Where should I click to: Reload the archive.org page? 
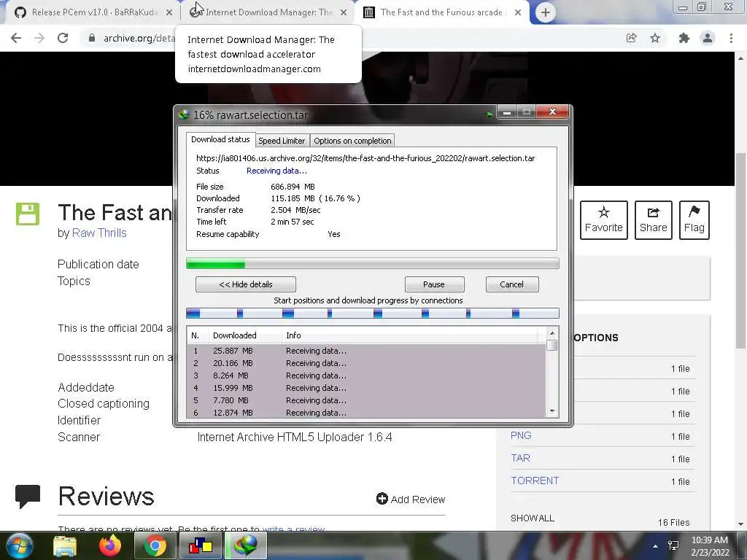click(63, 38)
